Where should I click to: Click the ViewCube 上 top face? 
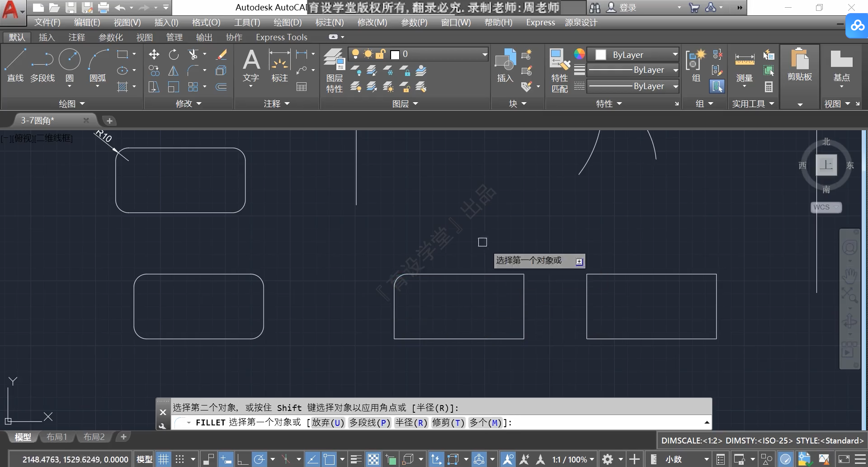tap(826, 165)
